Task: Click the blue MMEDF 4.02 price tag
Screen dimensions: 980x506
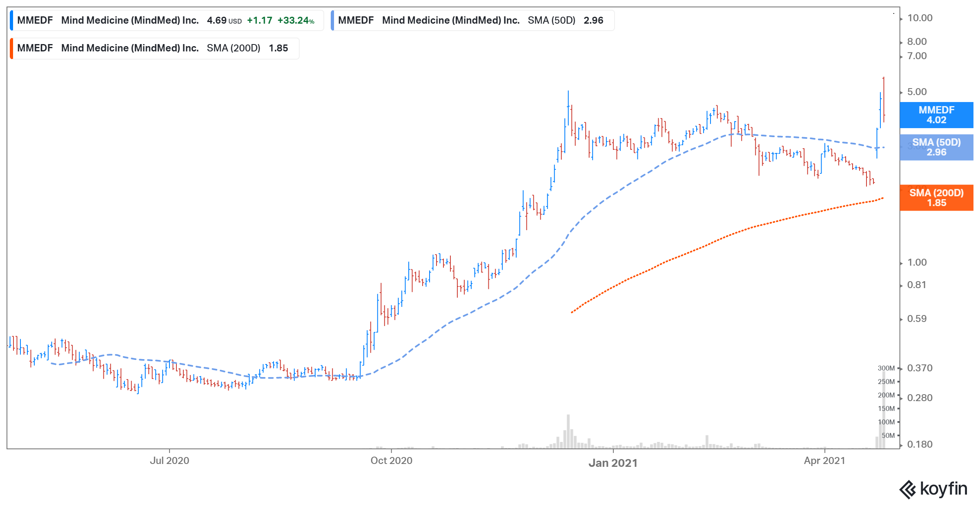Action: 936,115
